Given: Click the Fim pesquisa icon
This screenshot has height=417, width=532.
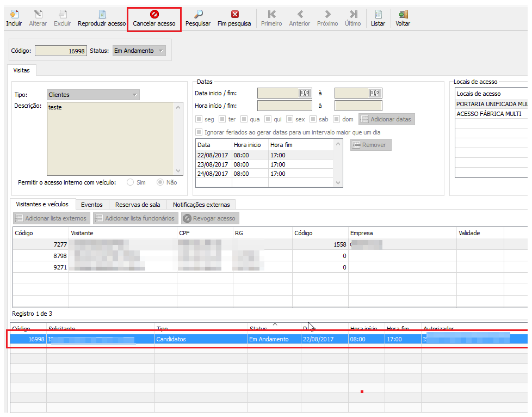Looking at the screenshot, I should pos(234,15).
